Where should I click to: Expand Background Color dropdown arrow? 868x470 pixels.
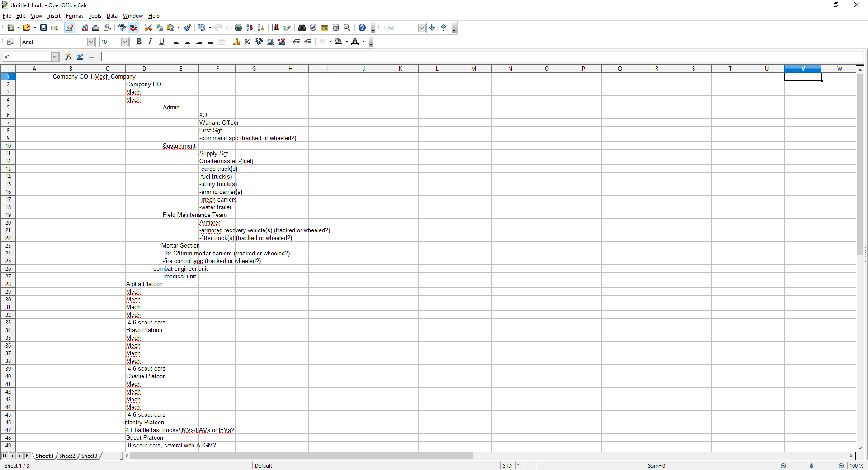tap(347, 42)
